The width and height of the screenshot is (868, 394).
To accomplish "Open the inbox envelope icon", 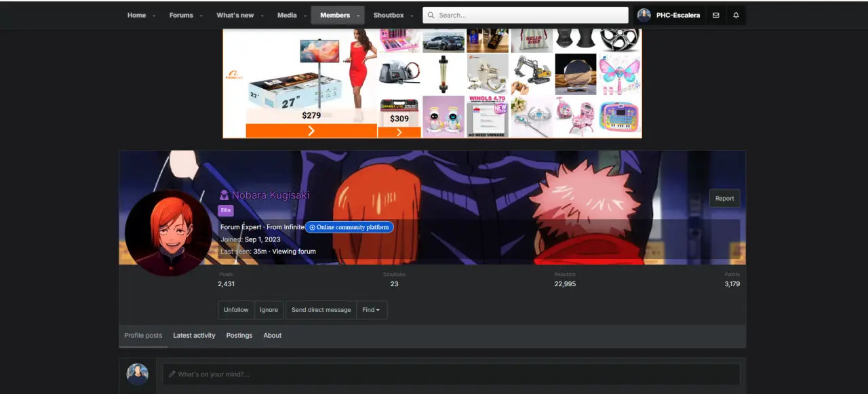I will tap(715, 15).
